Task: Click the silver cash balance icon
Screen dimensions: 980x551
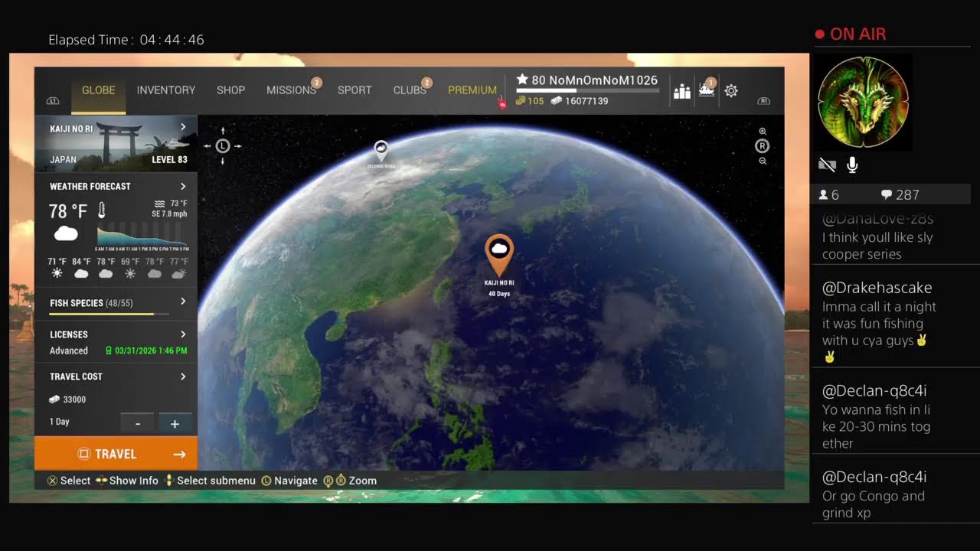Action: click(556, 101)
